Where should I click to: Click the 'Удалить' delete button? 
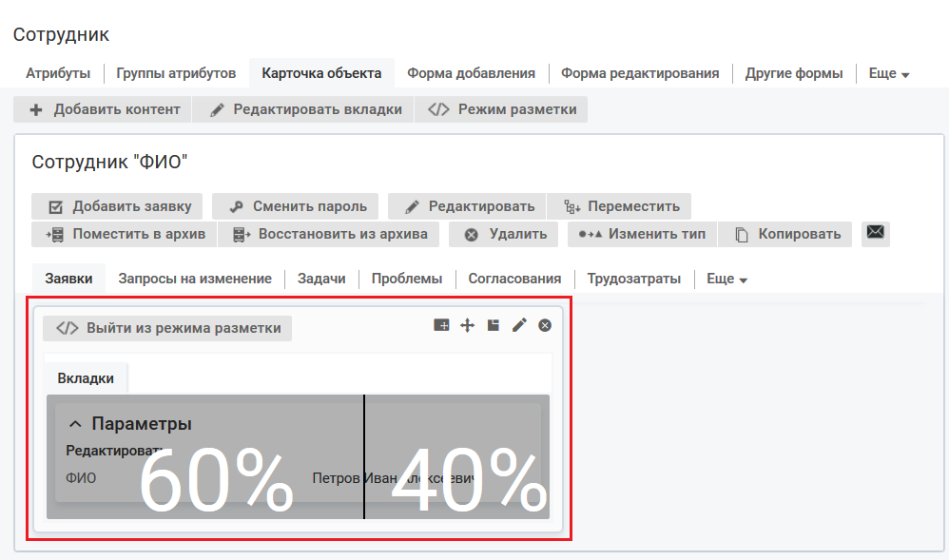(x=505, y=234)
